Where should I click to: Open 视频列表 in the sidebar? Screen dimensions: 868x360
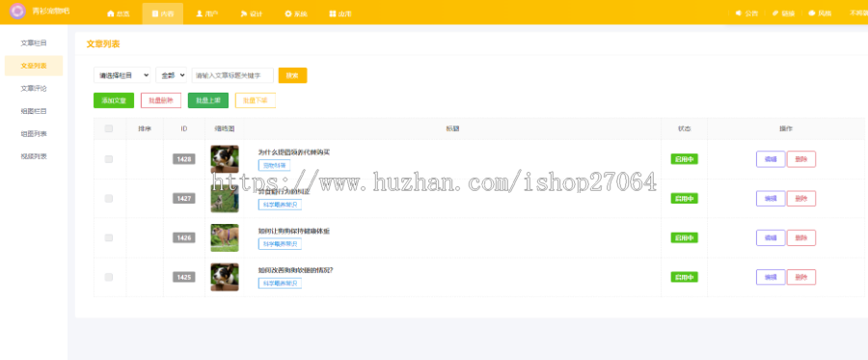(34, 156)
